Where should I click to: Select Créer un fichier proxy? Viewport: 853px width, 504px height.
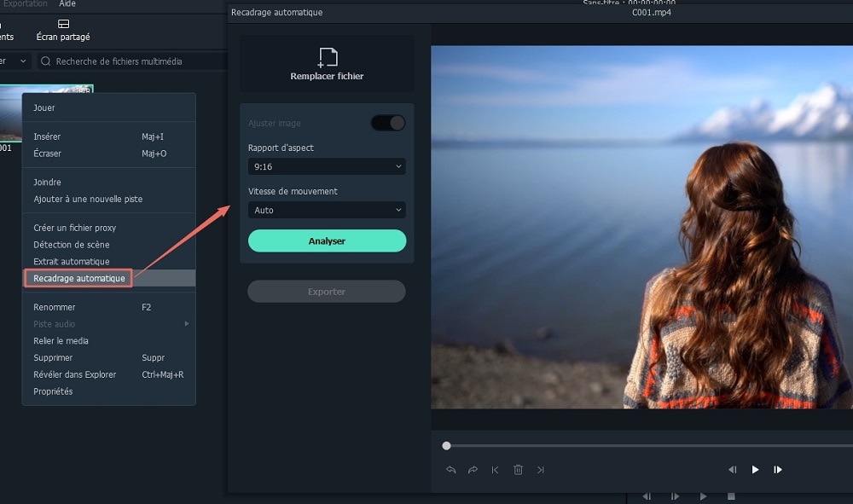[x=109, y=228]
